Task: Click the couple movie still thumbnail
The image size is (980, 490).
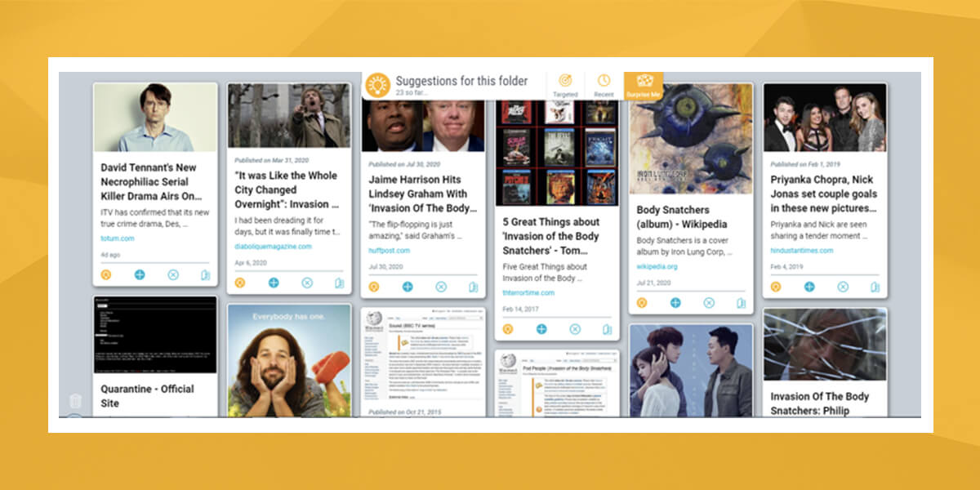Action: (x=691, y=370)
